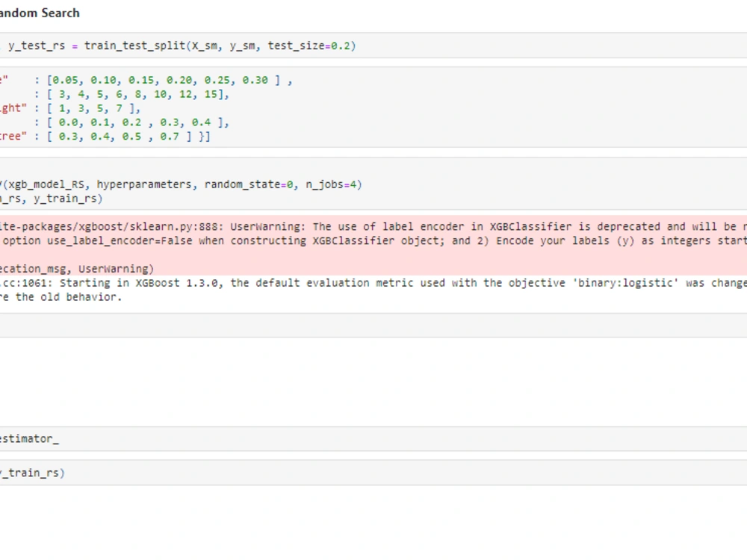Click the last code cell ending "_train_rs)"
This screenshot has height=560, width=747.
[x=373, y=473]
